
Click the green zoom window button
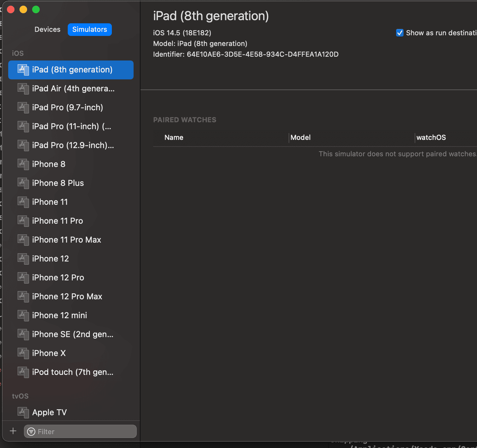36,10
